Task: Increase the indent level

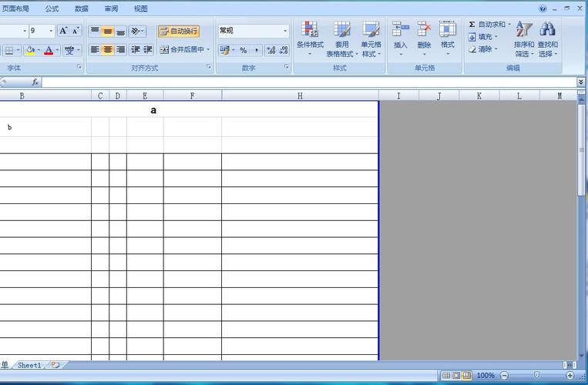Action: 148,49
